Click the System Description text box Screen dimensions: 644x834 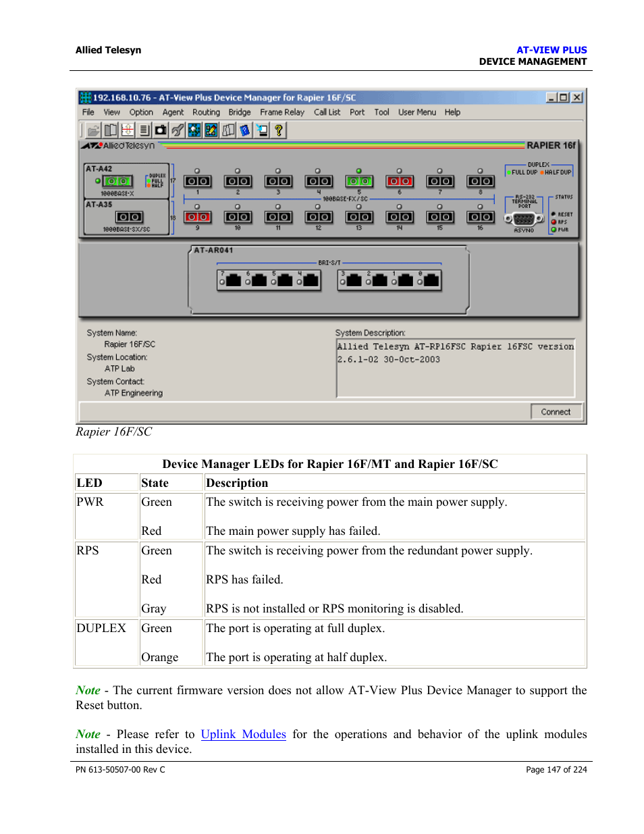pyautogui.click(x=456, y=368)
